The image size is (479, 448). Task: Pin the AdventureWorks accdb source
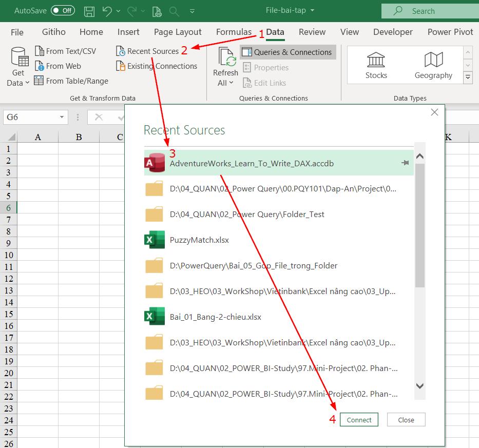pos(405,163)
